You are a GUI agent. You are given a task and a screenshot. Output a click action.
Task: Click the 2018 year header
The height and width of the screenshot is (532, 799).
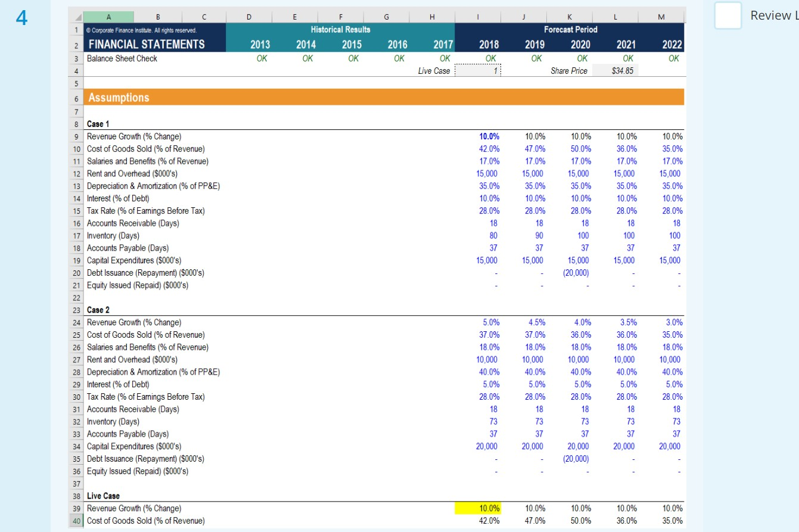click(489, 45)
